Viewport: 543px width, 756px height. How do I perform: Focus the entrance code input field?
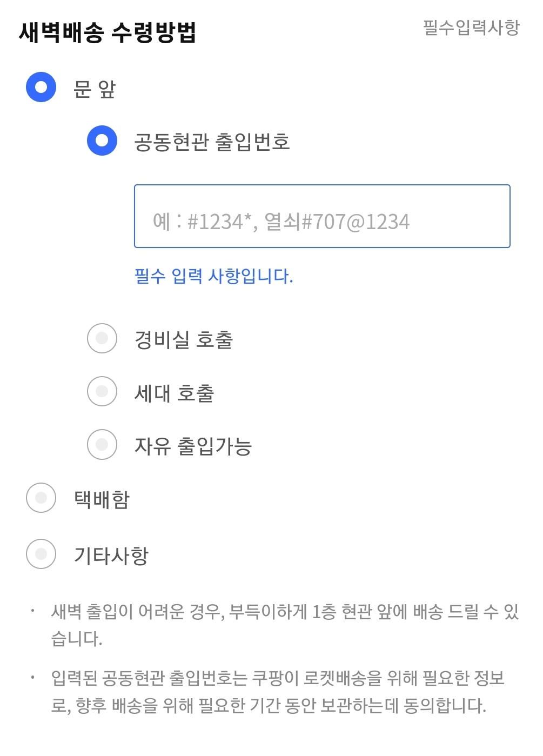322,216
